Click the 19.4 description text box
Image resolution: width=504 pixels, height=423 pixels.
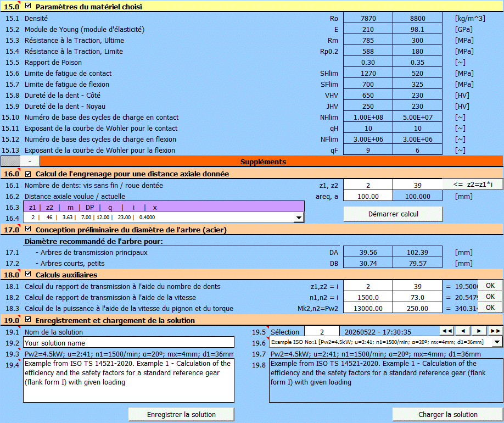[x=128, y=381]
